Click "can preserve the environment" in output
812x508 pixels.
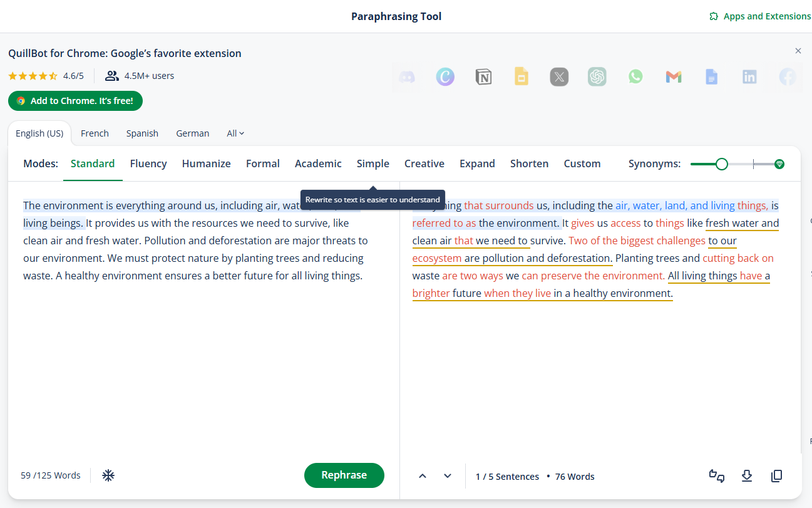[x=593, y=276]
